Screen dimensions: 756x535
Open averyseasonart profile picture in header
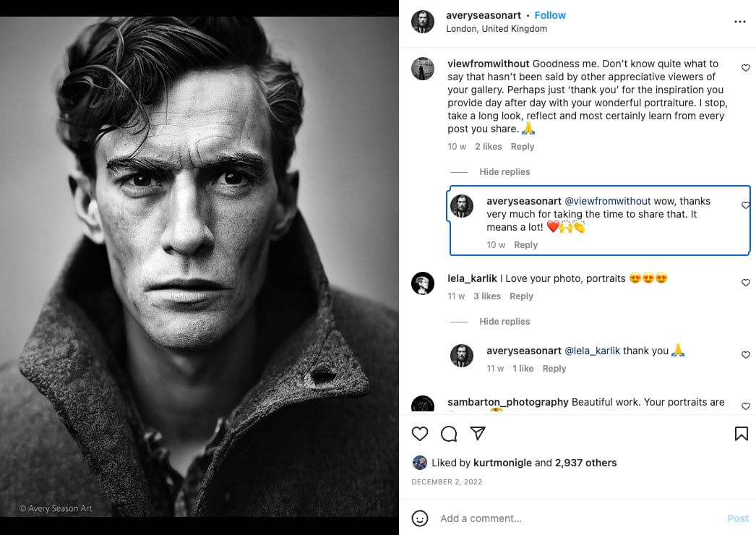423,22
